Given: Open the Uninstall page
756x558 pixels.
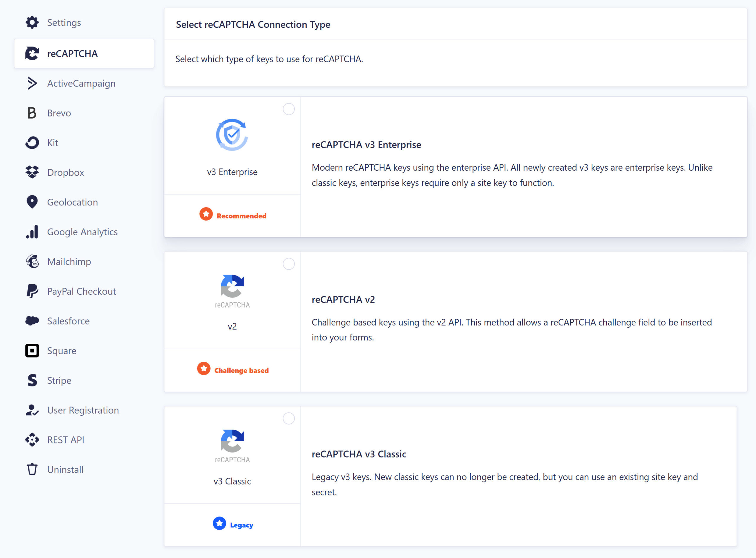Looking at the screenshot, I should pos(84,469).
